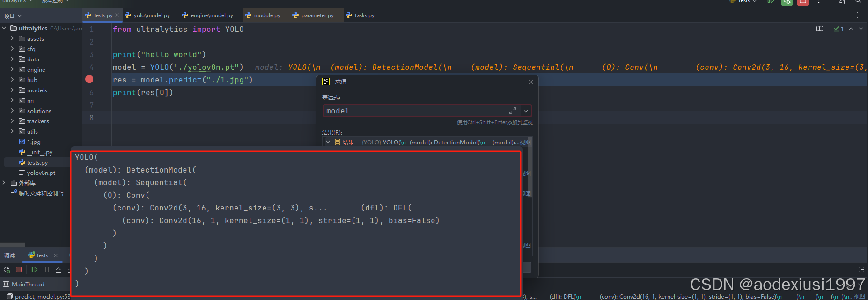Viewport: 868px width, 300px height.
Task: Click the top toolbar green Debug button
Action: click(x=787, y=2)
